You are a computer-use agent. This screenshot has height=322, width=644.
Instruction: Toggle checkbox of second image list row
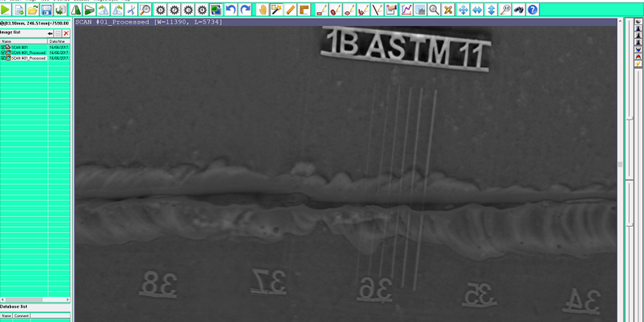tap(3, 52)
